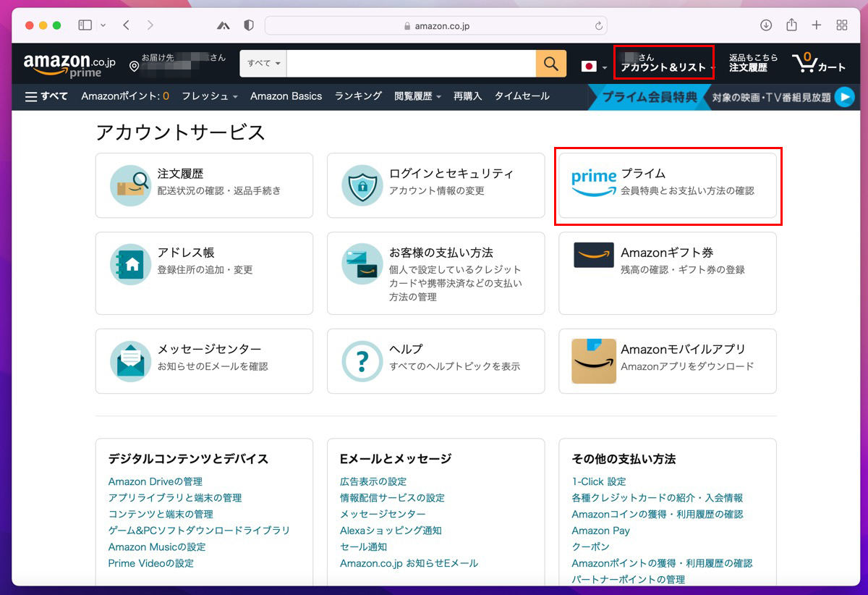
Task: Open タイムセール in nav bar
Action: (522, 96)
